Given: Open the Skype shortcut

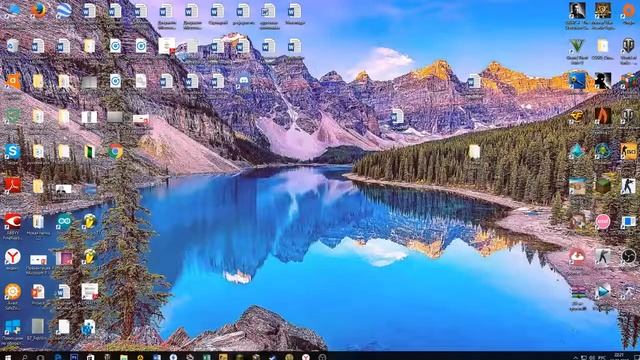Looking at the screenshot, I should point(13,151).
